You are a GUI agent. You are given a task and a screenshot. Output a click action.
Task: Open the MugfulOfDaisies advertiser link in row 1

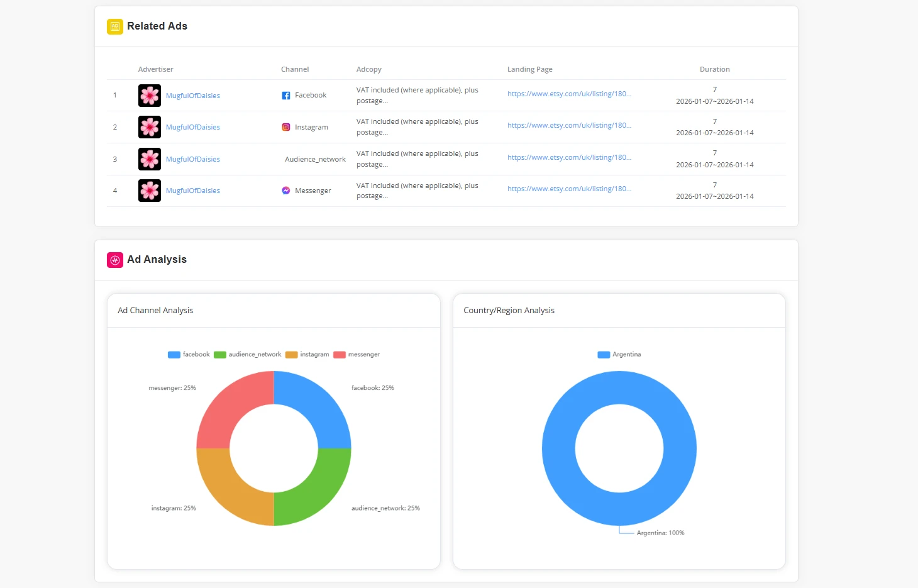tap(193, 95)
